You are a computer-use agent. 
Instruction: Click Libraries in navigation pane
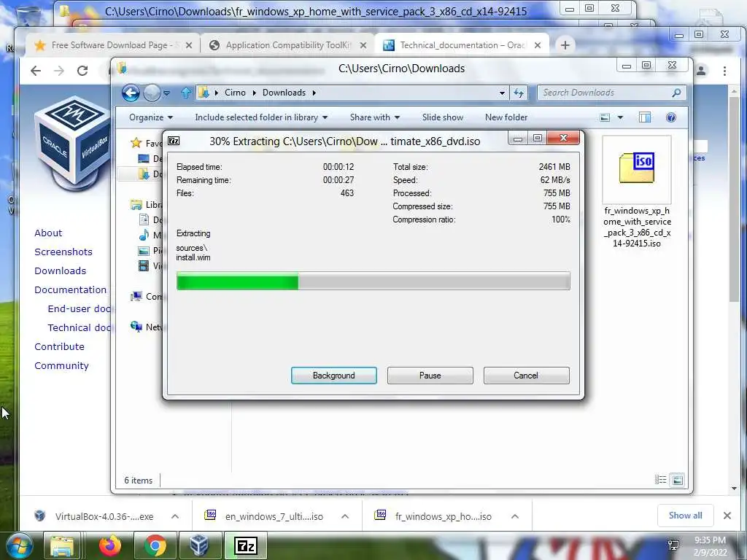[147, 205]
